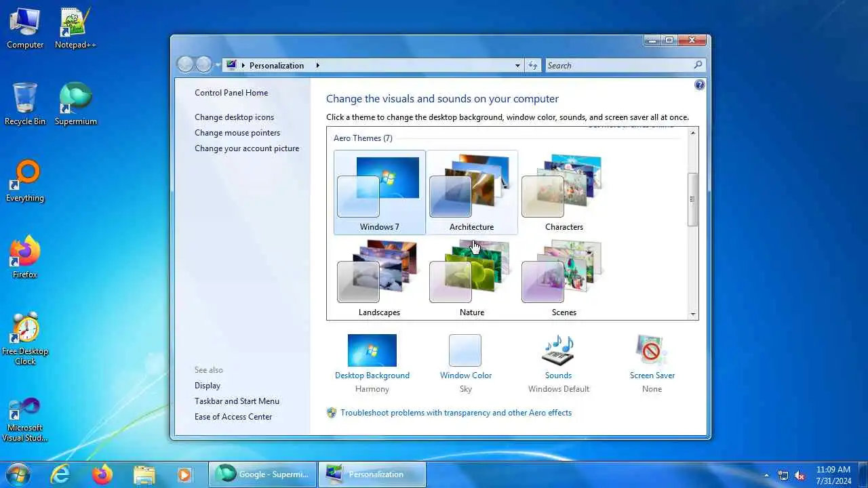Open Ease of Access Center
Viewport: 868px width, 488px height.
pos(233,417)
